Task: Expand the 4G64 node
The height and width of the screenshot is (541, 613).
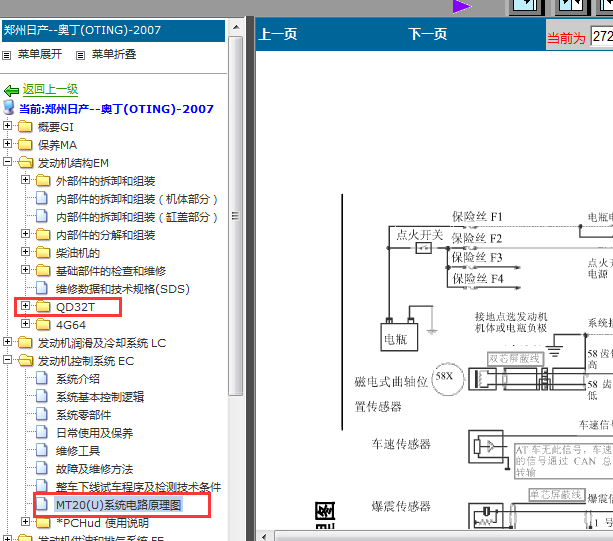Action: pos(25,323)
